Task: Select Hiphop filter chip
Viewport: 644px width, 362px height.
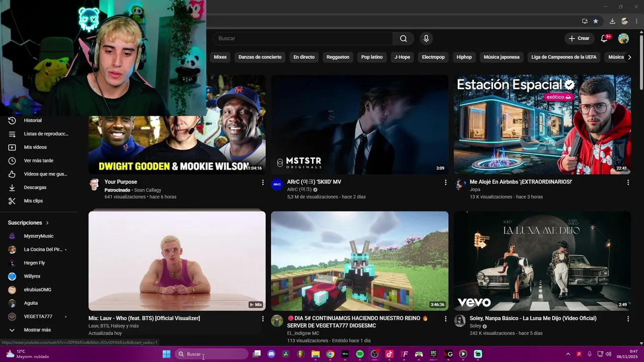Action: coord(464,57)
